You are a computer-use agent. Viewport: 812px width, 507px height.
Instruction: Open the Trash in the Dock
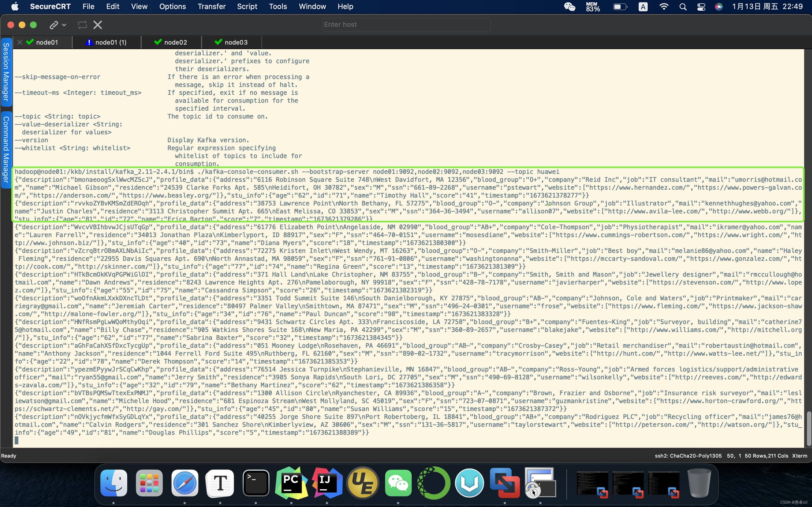tap(699, 483)
